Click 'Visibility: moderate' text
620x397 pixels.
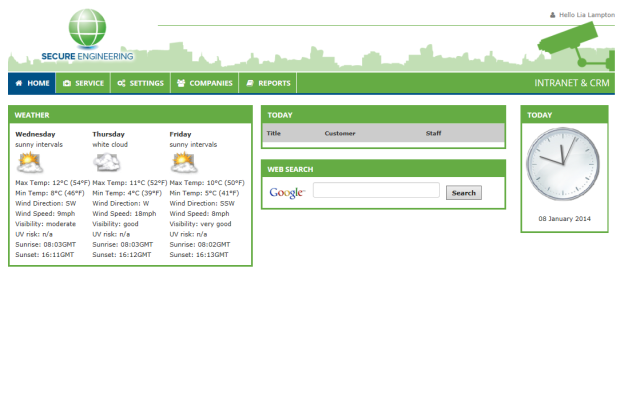(45, 224)
